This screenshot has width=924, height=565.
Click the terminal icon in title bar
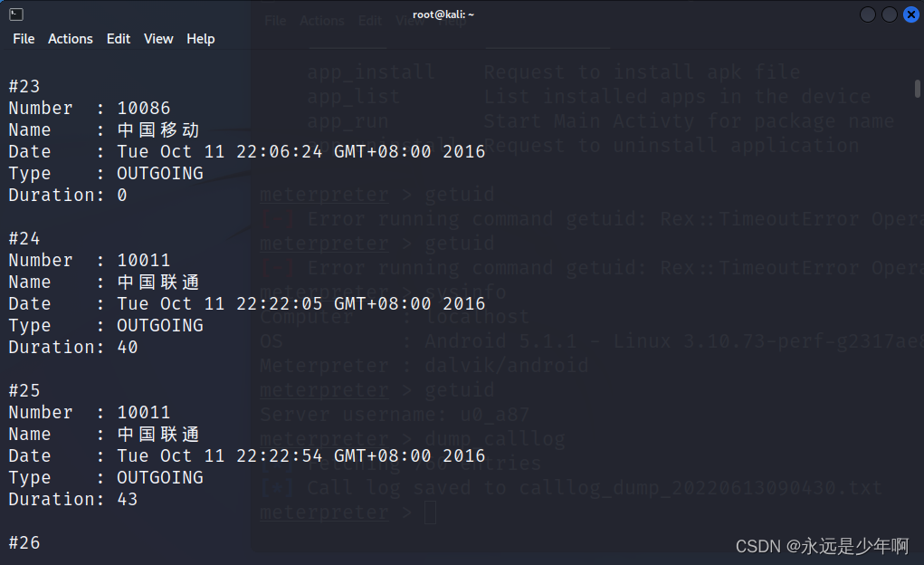(x=16, y=14)
